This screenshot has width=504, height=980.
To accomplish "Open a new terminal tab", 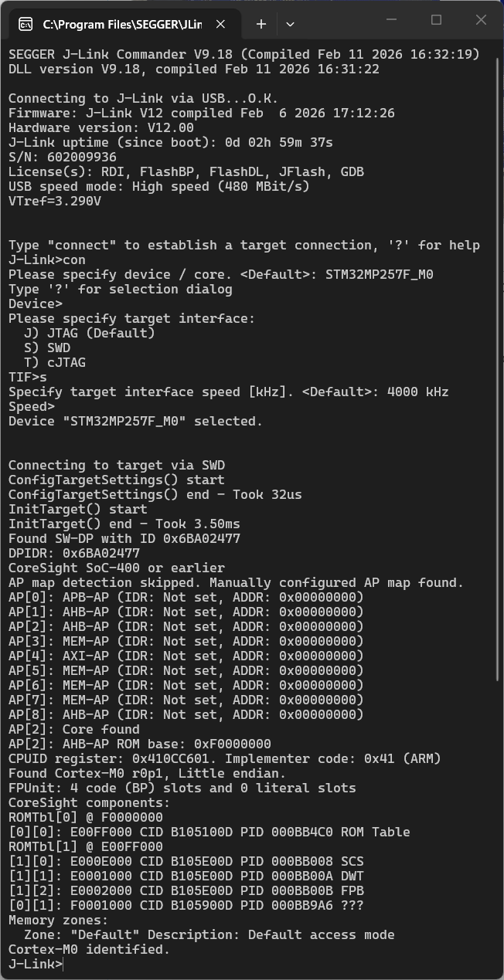I will [261, 24].
